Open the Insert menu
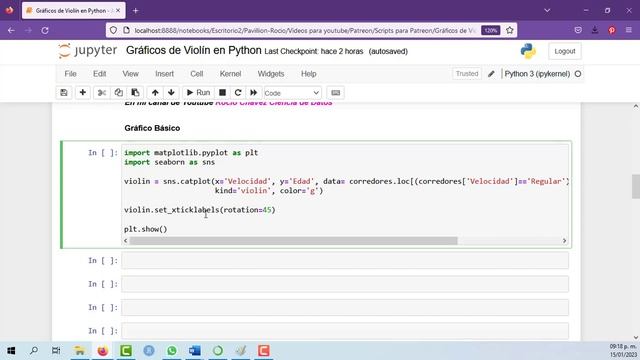Image resolution: width=640 pixels, height=360 pixels. 164,74
